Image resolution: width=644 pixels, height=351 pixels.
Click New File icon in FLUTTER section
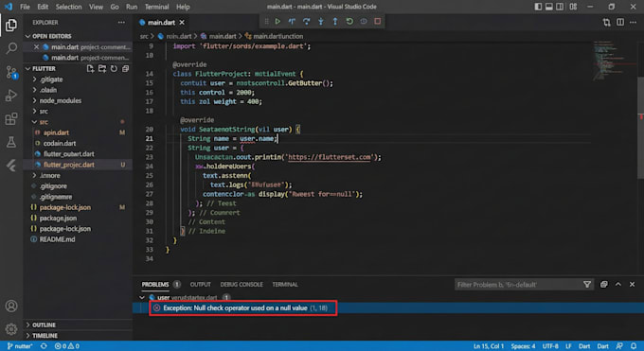(90, 68)
